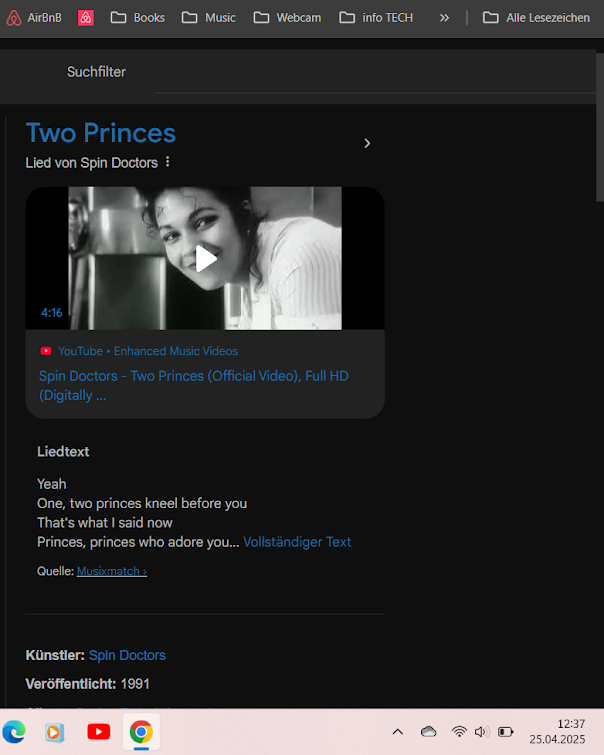Open the AirBnB bookmark
The width and height of the screenshot is (604, 755).
click(34, 18)
